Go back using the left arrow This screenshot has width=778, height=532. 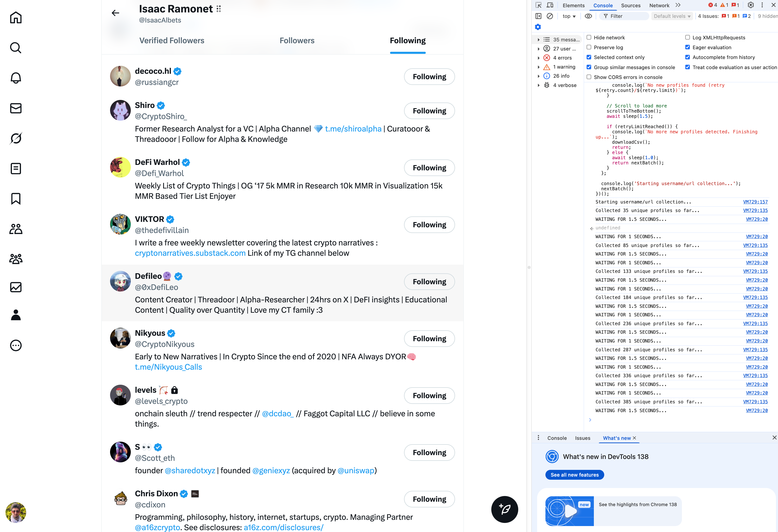[116, 13]
